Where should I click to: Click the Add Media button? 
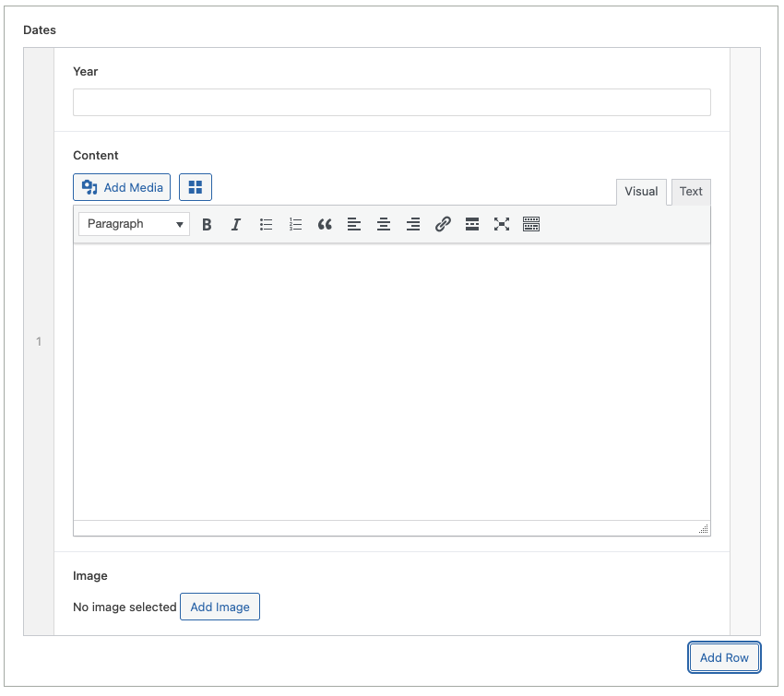[122, 187]
